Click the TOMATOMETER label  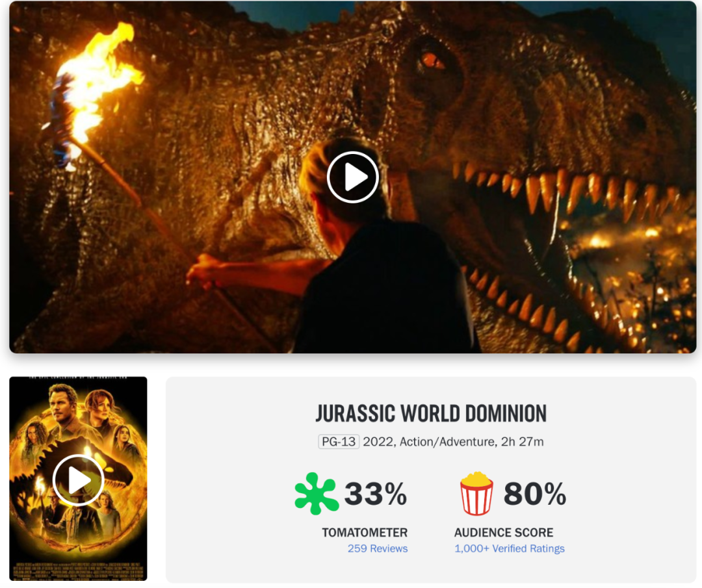point(365,533)
